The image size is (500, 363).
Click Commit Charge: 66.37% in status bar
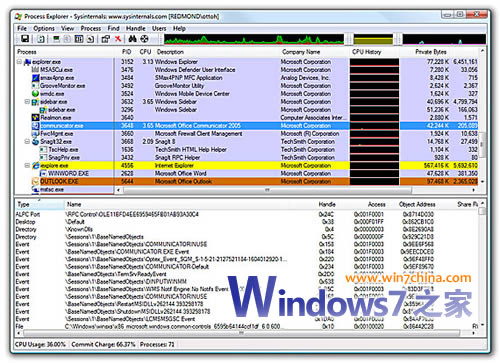(103, 344)
